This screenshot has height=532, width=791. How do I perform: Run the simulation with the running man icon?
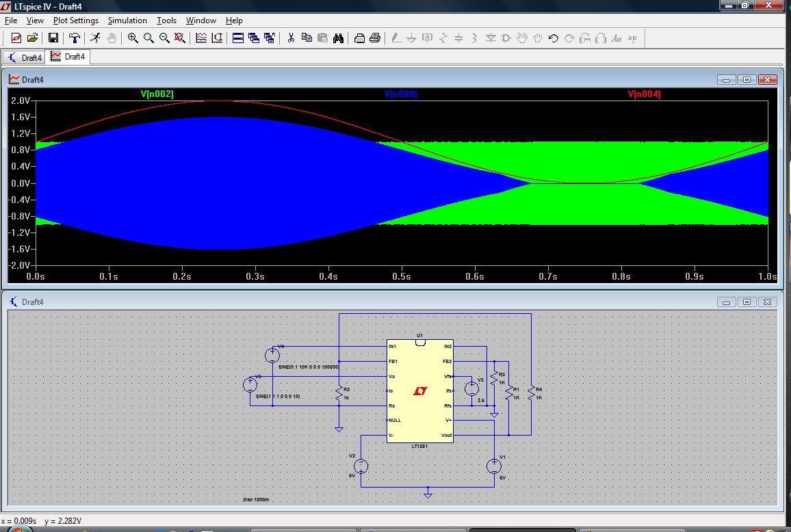click(x=95, y=38)
